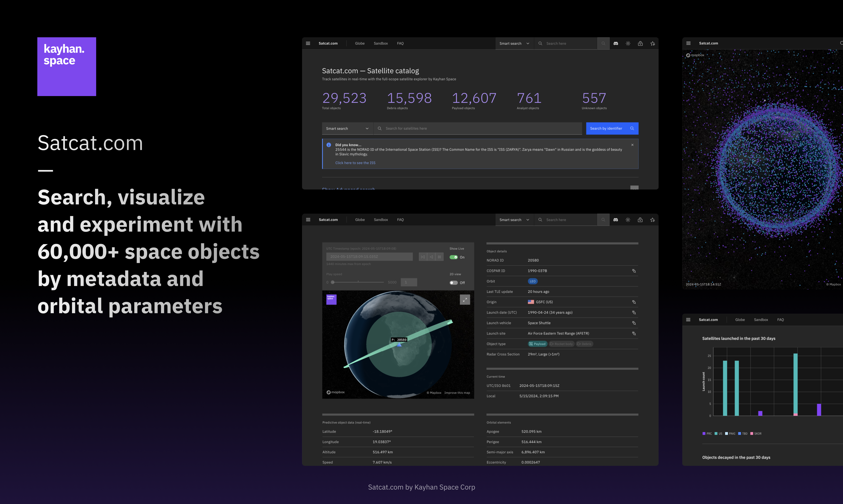Image resolution: width=843 pixels, height=504 pixels.
Task: Open Globe tab in Satellite catalog window
Action: pyautogui.click(x=360, y=43)
